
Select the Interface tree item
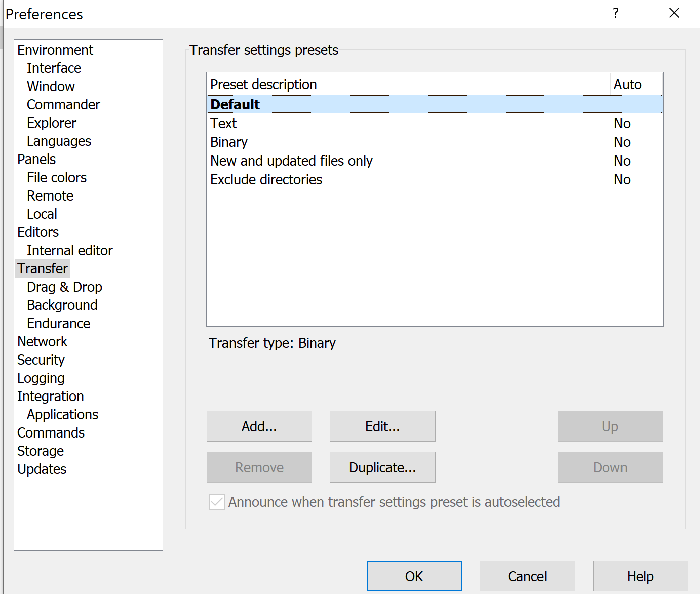54,68
